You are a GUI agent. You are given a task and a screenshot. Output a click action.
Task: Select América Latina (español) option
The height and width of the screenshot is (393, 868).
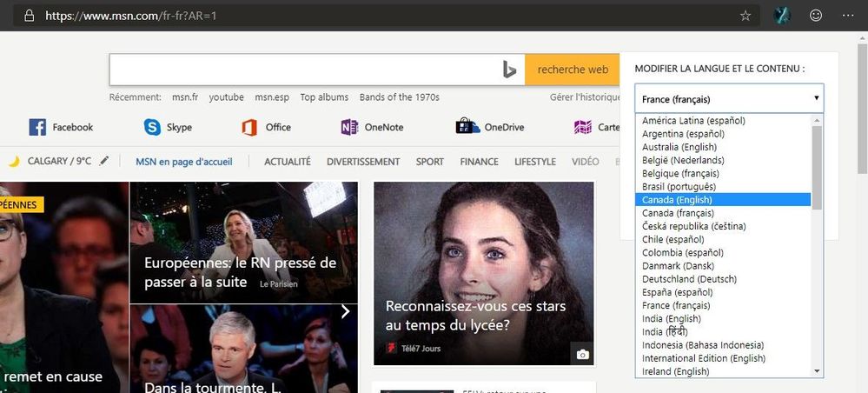(x=723, y=120)
